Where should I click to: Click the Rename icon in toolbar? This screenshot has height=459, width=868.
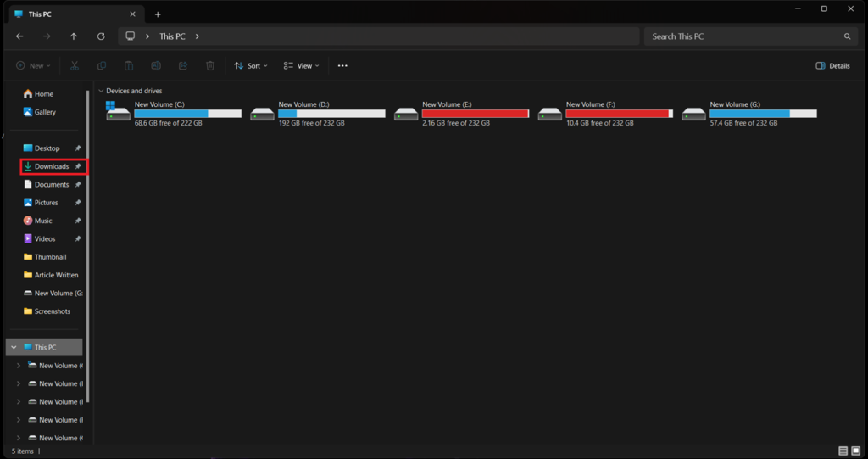[156, 66]
